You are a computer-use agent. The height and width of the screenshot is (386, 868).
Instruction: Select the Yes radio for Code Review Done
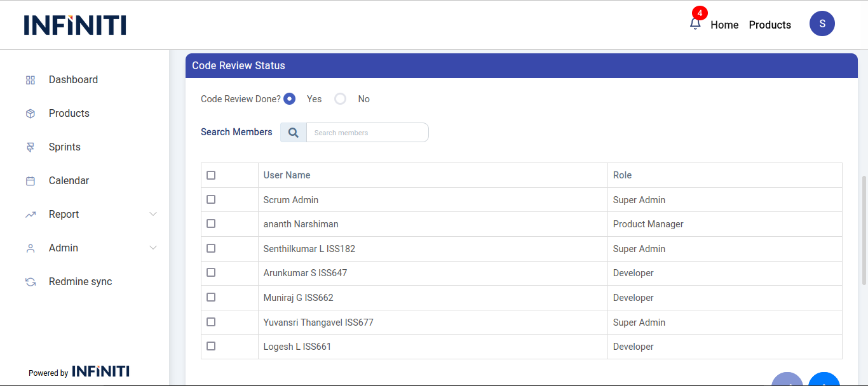pyautogui.click(x=290, y=99)
